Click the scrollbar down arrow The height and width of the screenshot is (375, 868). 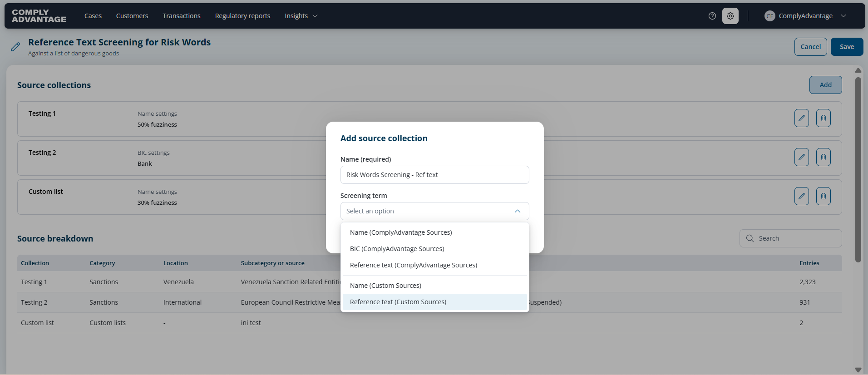tap(858, 370)
